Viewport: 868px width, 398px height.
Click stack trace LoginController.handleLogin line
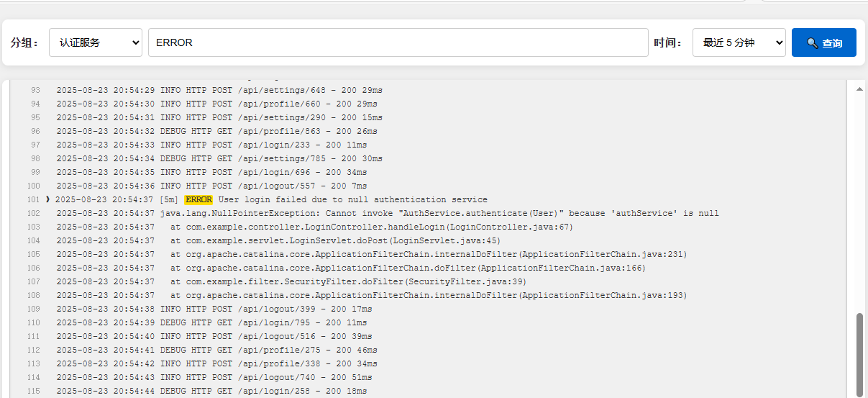click(x=315, y=227)
